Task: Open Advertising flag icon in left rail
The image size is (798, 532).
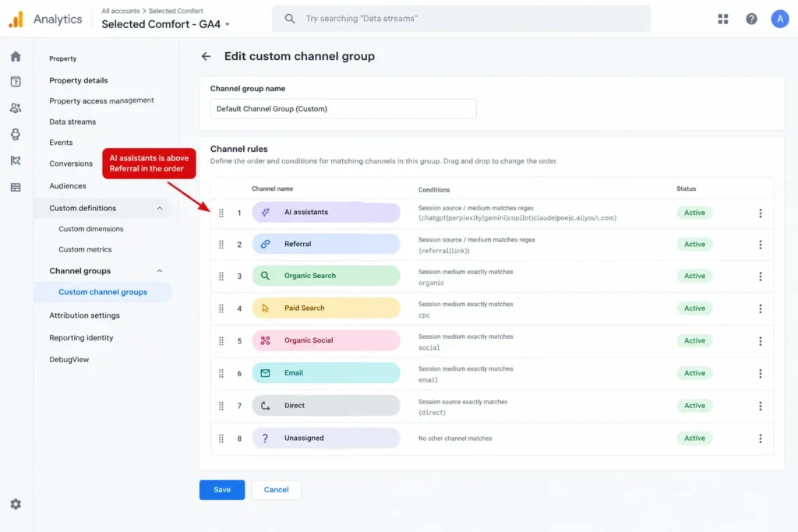Action: pyautogui.click(x=16, y=160)
